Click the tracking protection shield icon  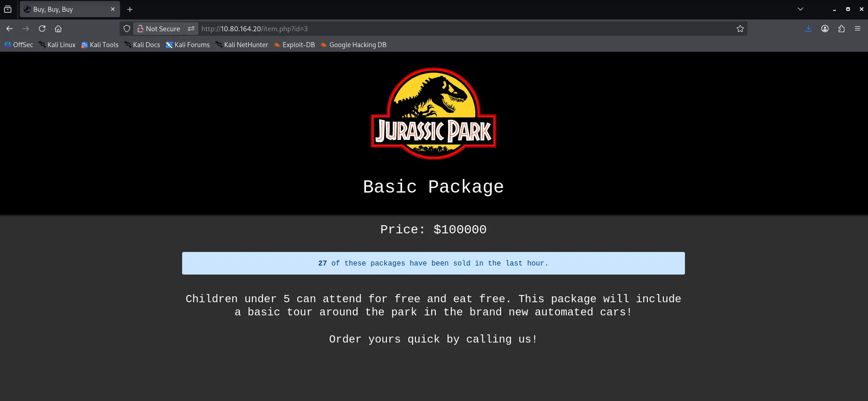coord(127,29)
